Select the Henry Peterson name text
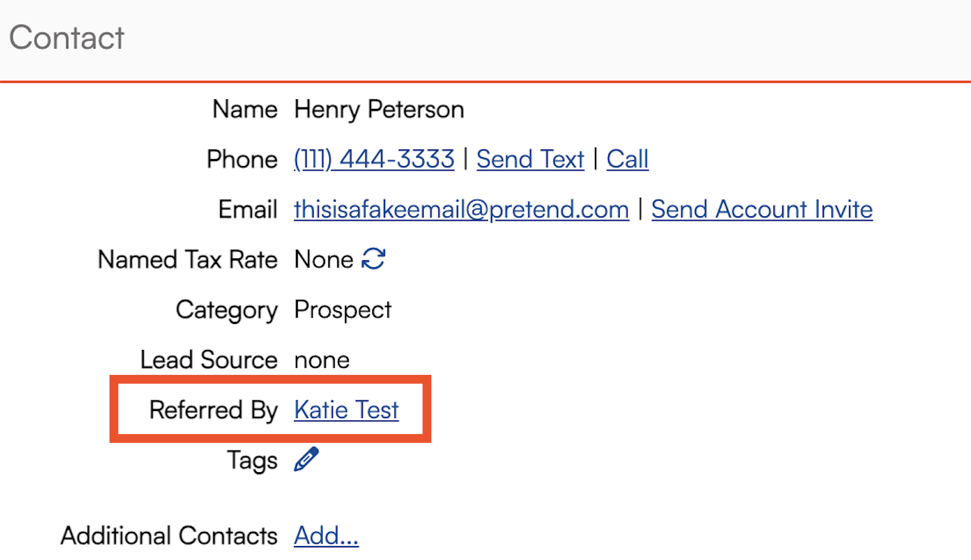 [379, 109]
